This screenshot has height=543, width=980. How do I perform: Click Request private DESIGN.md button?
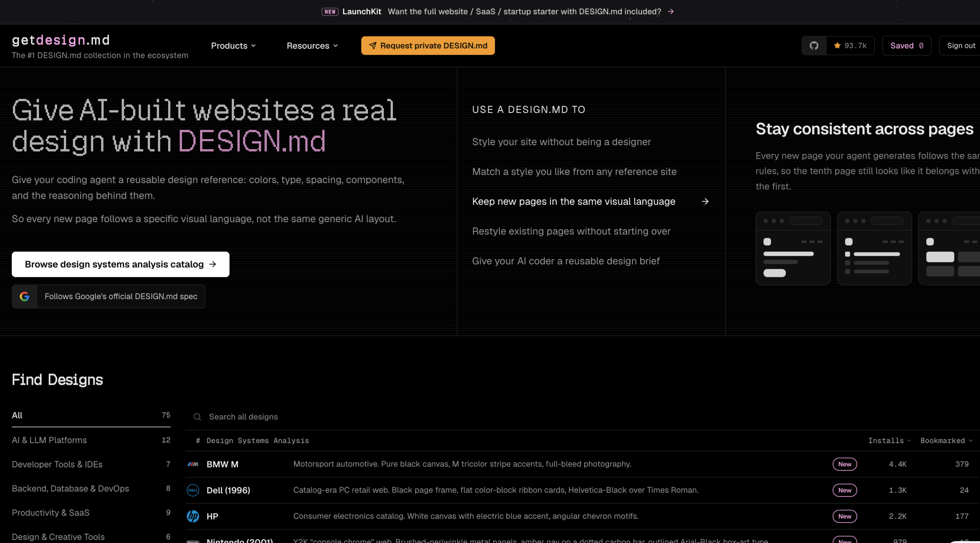tap(428, 46)
